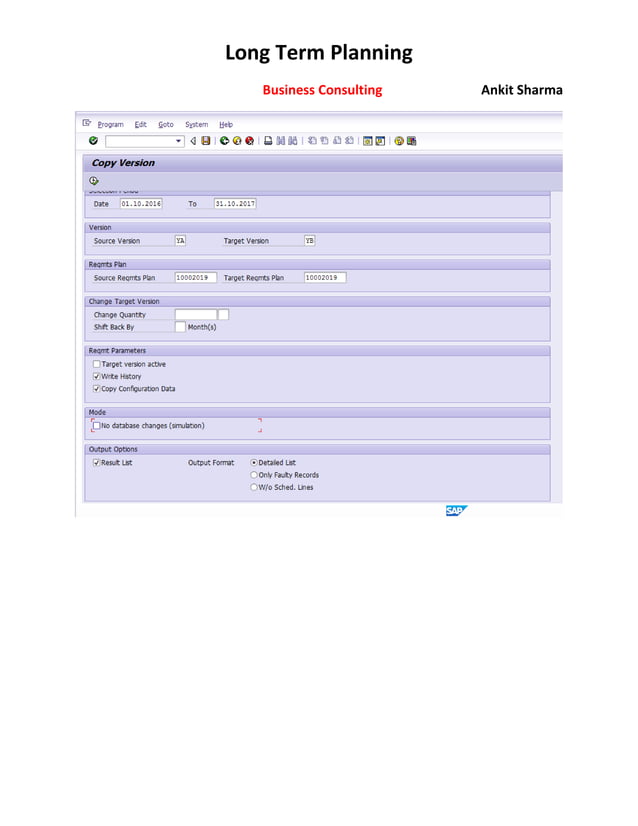This screenshot has width=638, height=826.
Task: Open the Help menu
Action: click(226, 124)
